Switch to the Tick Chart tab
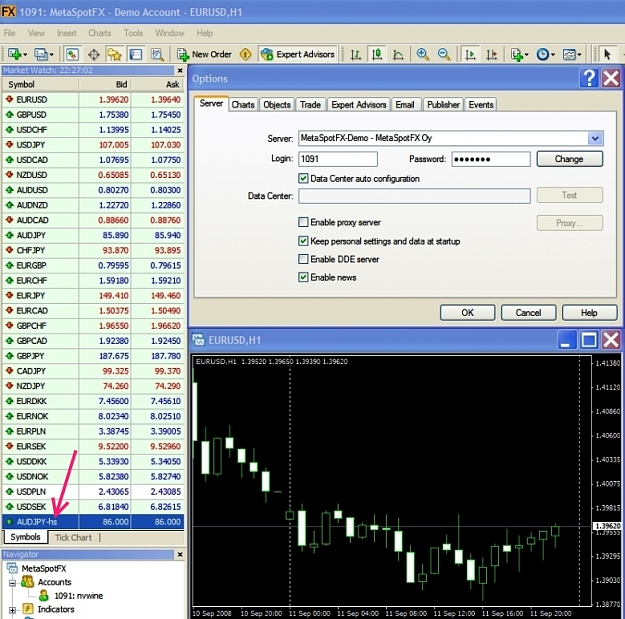This screenshot has height=619, width=625. tap(73, 537)
